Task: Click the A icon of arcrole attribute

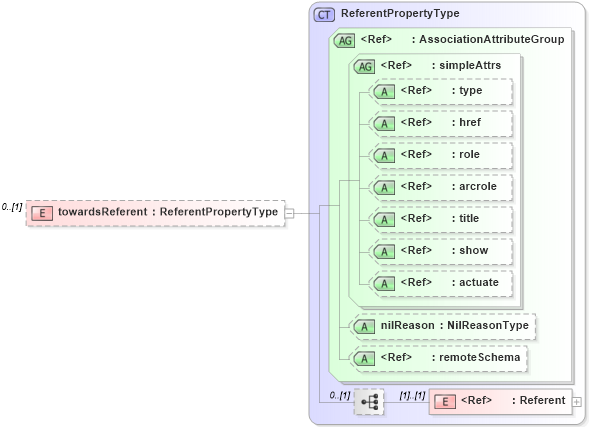Action: click(x=384, y=187)
